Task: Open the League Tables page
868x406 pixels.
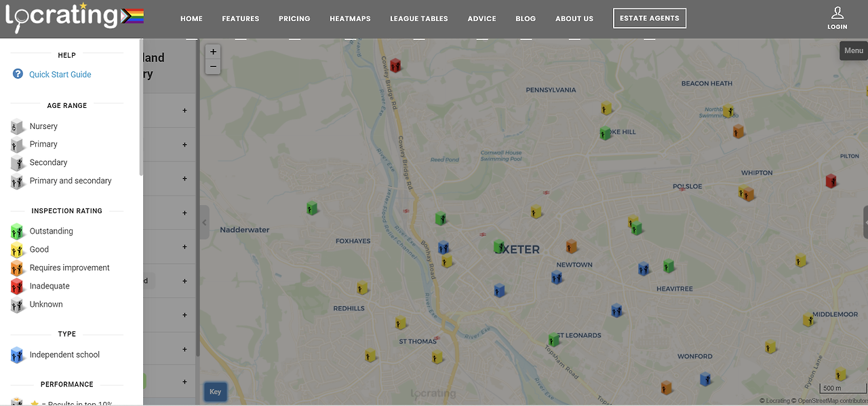Action: [x=419, y=19]
